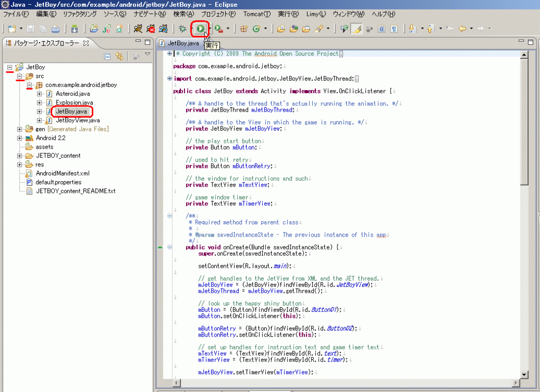The height and width of the screenshot is (392, 540).
Task: Click the override marker beside onCreate
Action: (x=160, y=247)
